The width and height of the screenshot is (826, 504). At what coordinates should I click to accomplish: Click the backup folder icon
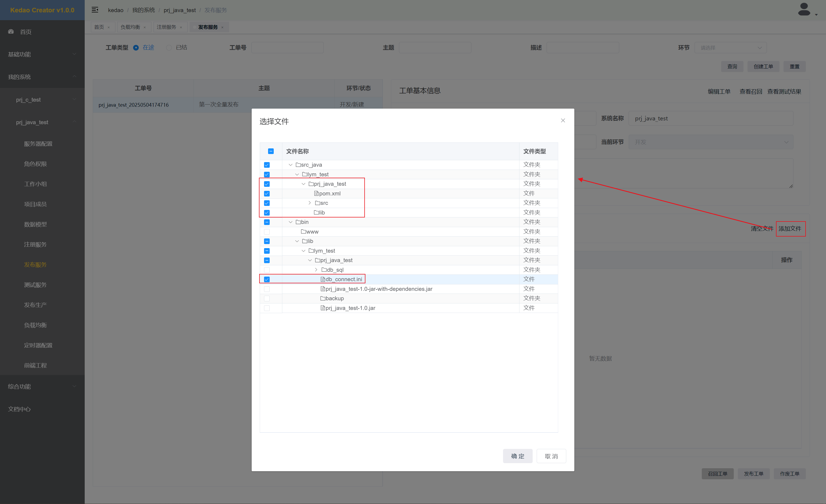click(x=323, y=298)
